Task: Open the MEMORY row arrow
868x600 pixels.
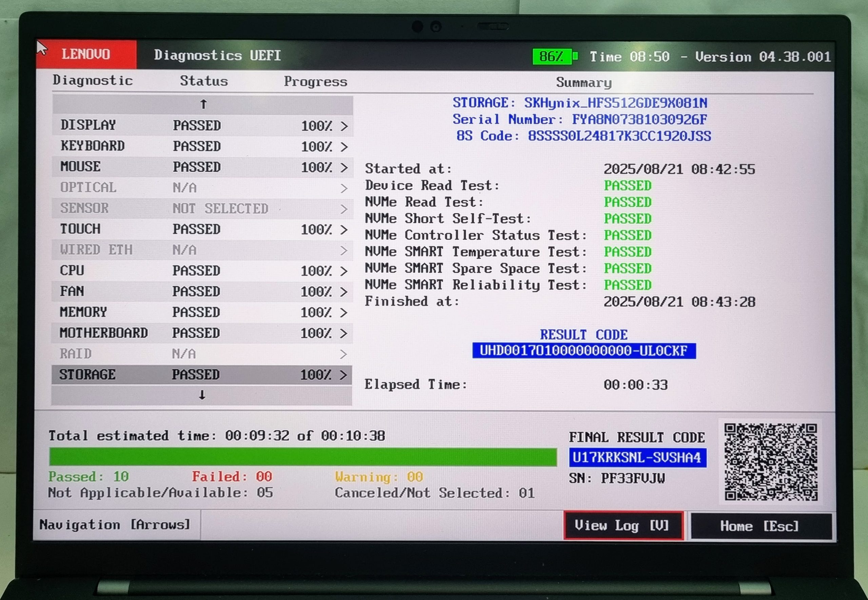Action: [343, 313]
